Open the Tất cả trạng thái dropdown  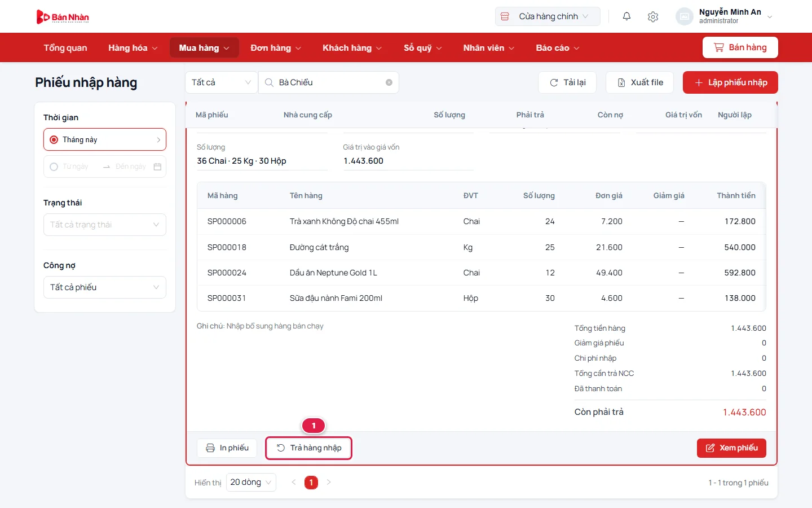(x=105, y=225)
